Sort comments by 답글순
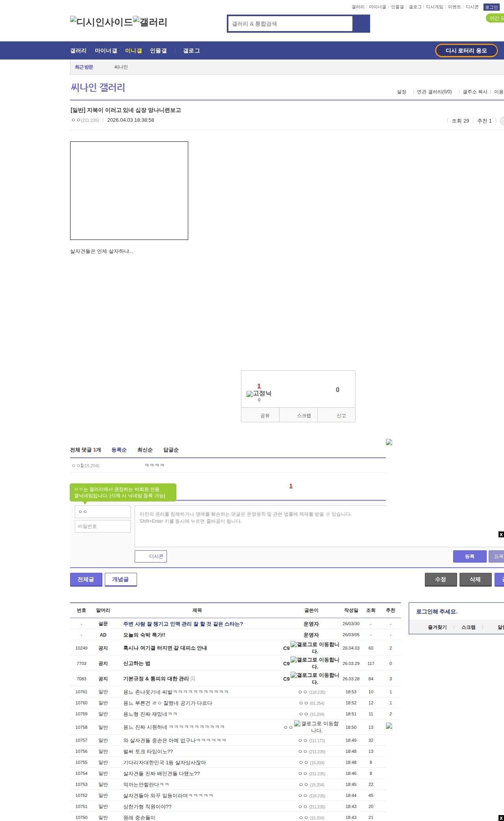The height and width of the screenshot is (821, 504). coord(171,450)
